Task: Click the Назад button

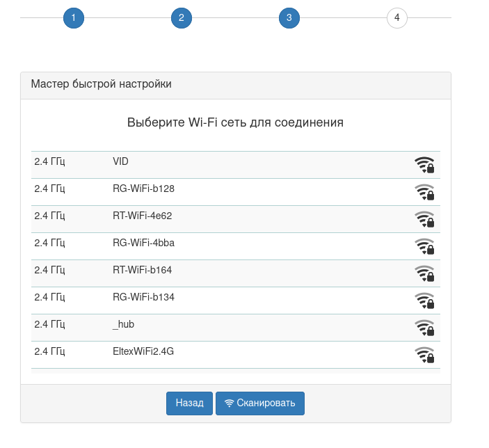Action: tap(189, 403)
